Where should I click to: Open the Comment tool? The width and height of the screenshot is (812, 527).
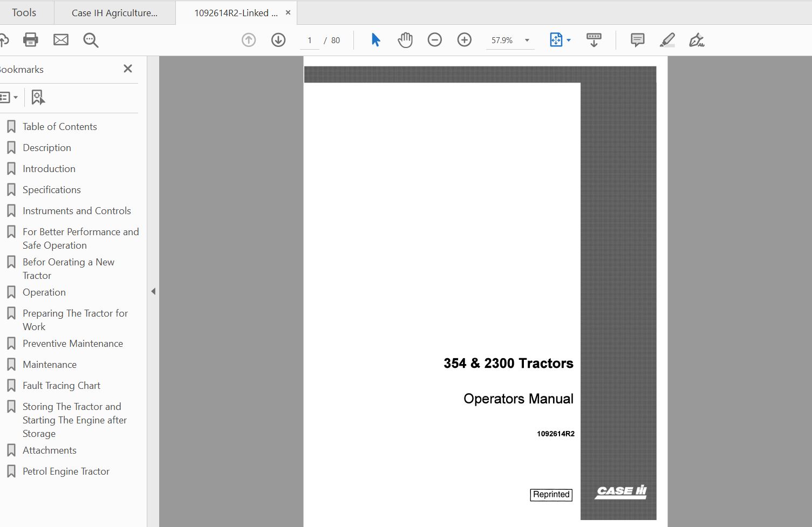[637, 39]
